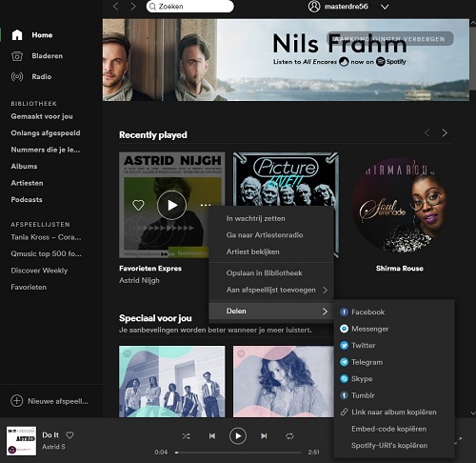Play the Favorieten Expres album

pyautogui.click(x=171, y=205)
